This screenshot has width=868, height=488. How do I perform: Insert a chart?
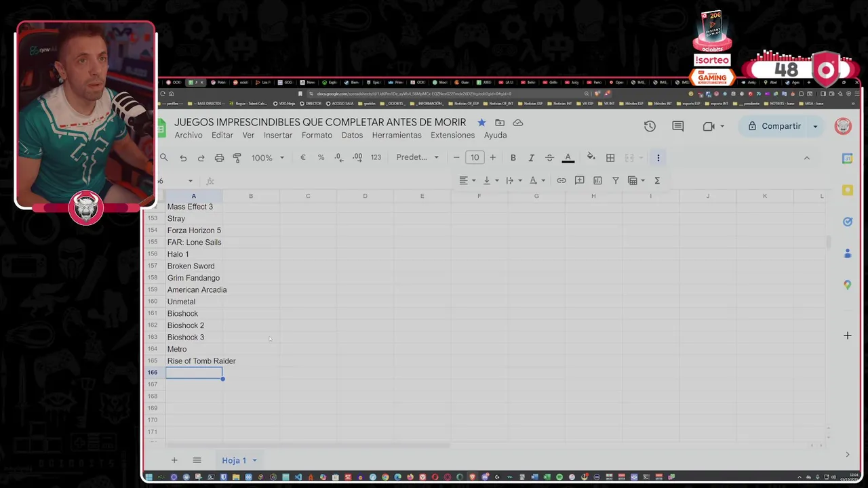(x=597, y=180)
